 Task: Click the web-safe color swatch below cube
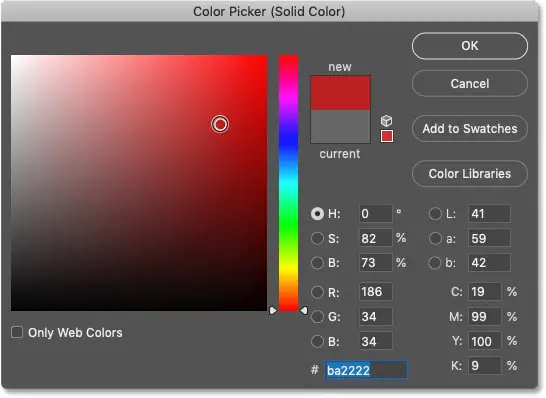[387, 136]
